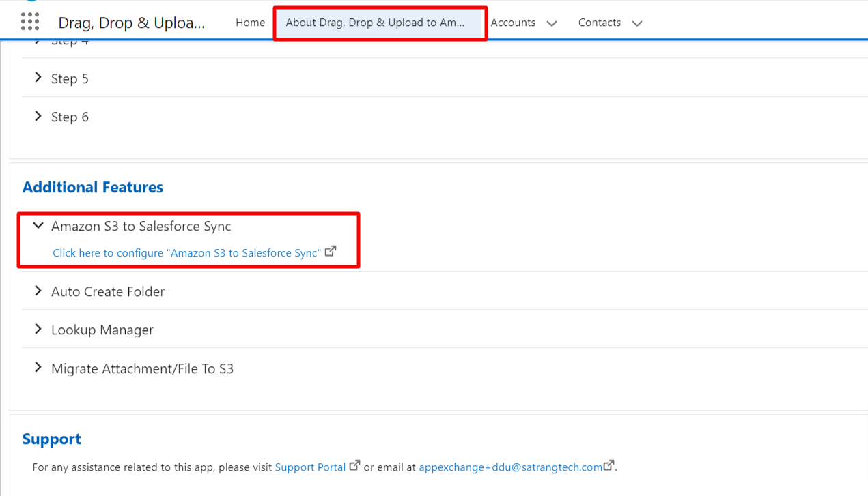The width and height of the screenshot is (868, 496).
Task: Open the Accounts tab dropdown arrow
Action: coord(552,23)
